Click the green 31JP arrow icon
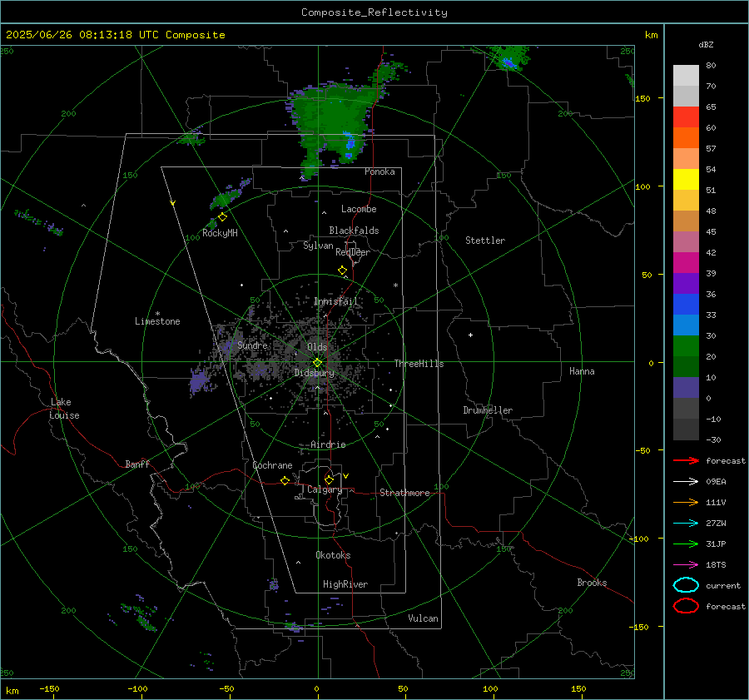The width and height of the screenshot is (749, 700). pyautogui.click(x=686, y=544)
